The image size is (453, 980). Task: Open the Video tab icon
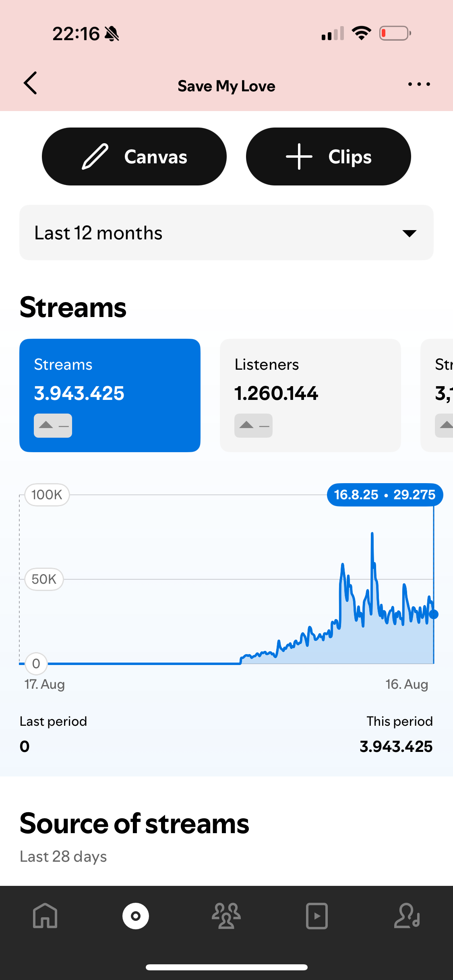317,916
